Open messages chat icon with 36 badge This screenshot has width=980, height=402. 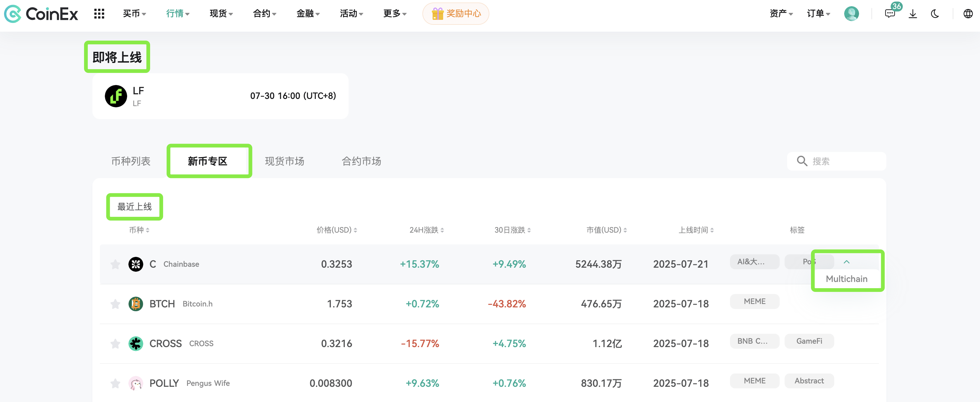pyautogui.click(x=890, y=14)
